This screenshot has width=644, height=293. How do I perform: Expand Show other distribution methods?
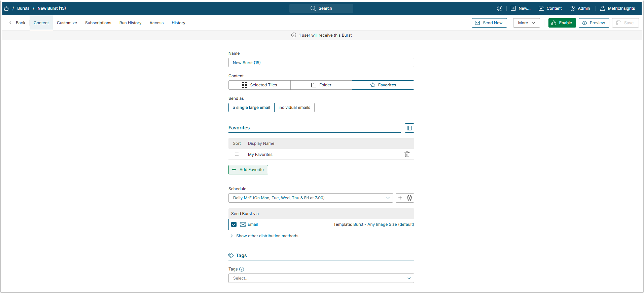pyautogui.click(x=267, y=236)
